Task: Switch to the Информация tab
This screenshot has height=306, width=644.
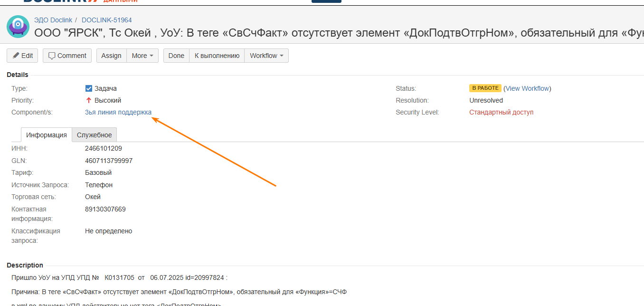Action: coord(47,135)
